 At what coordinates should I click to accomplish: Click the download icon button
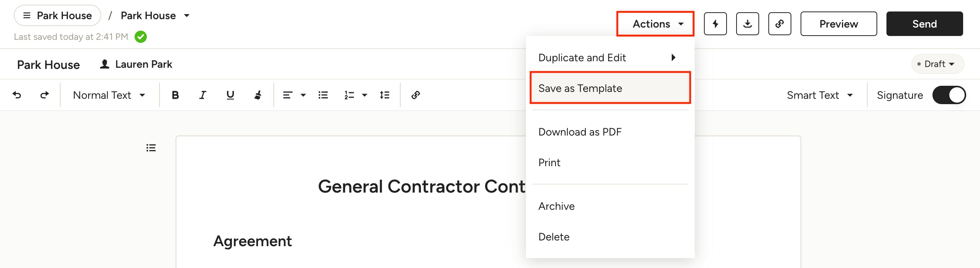tap(747, 24)
